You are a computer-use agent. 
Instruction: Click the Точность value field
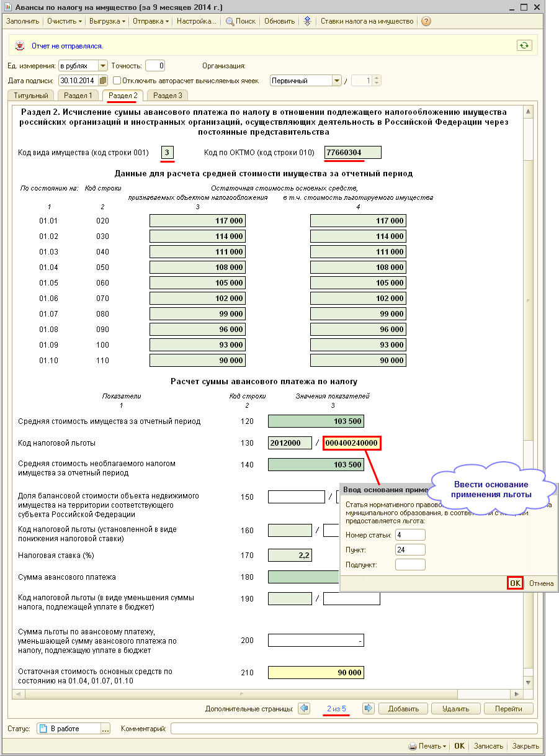(154, 66)
